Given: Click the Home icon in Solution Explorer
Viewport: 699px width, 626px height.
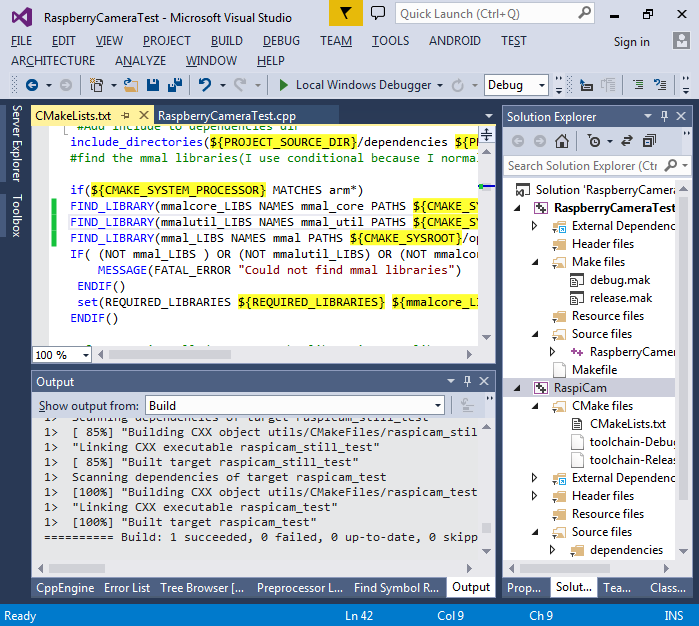Looking at the screenshot, I should [562, 141].
